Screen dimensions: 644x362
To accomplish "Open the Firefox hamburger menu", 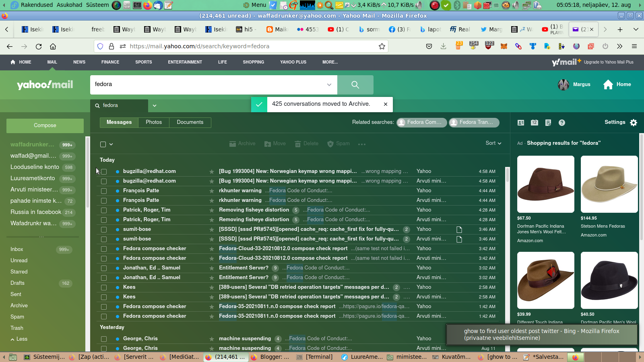I will 634,46.
